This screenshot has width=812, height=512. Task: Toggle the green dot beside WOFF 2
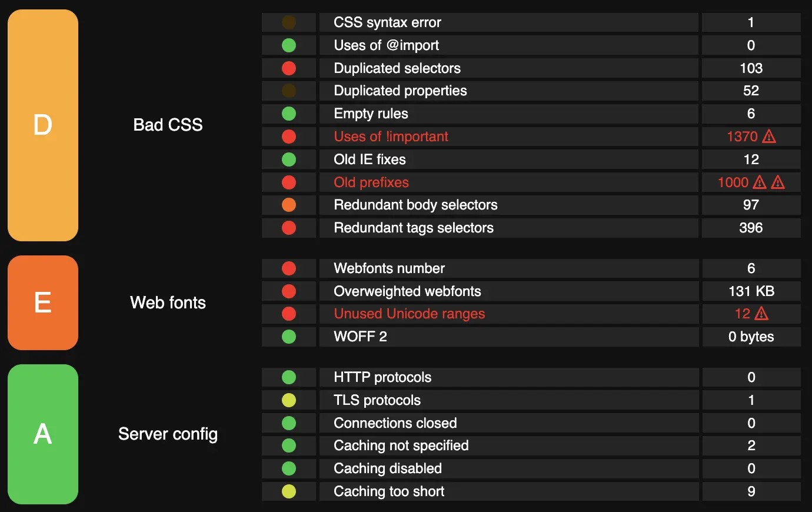(x=289, y=337)
